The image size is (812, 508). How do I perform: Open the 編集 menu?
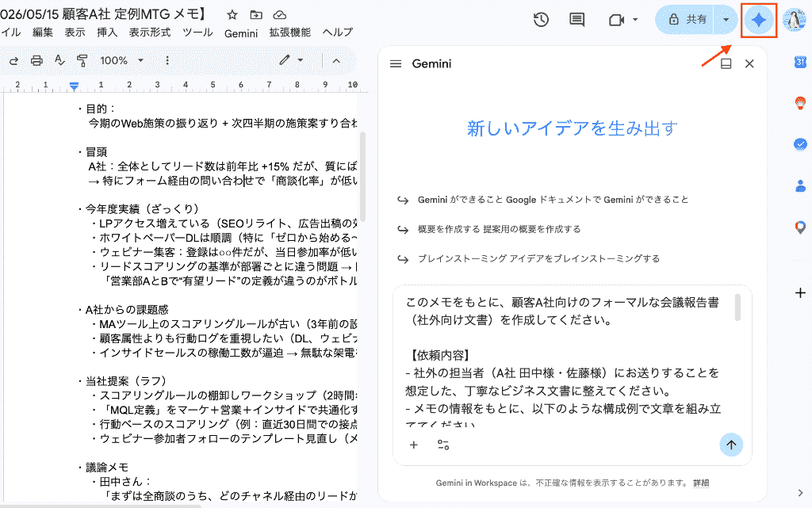pyautogui.click(x=43, y=32)
